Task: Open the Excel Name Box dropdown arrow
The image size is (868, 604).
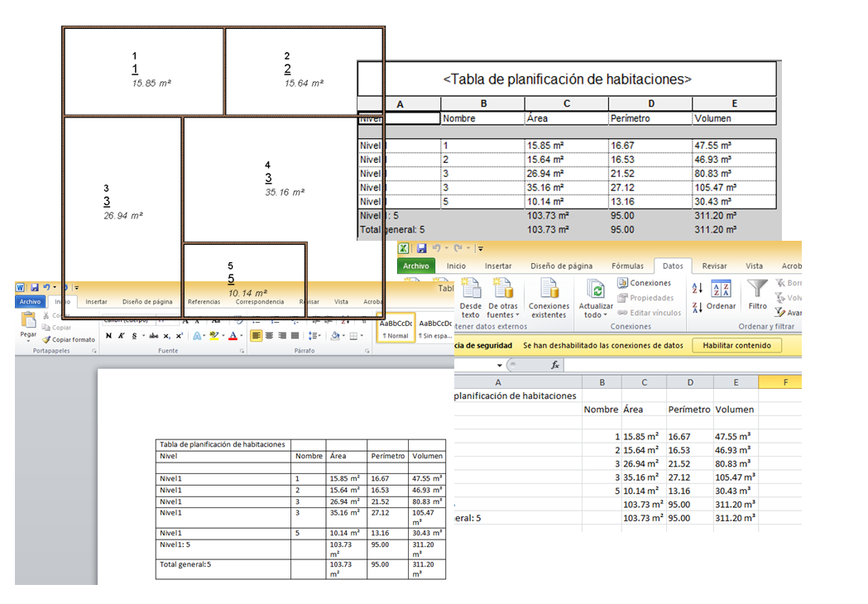Action: [x=500, y=366]
